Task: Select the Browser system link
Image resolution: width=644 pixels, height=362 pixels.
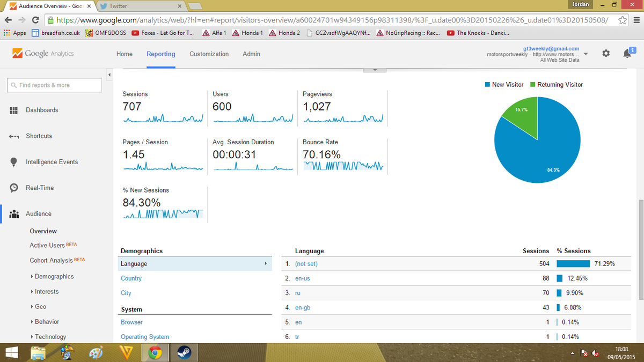Action: [x=131, y=322]
